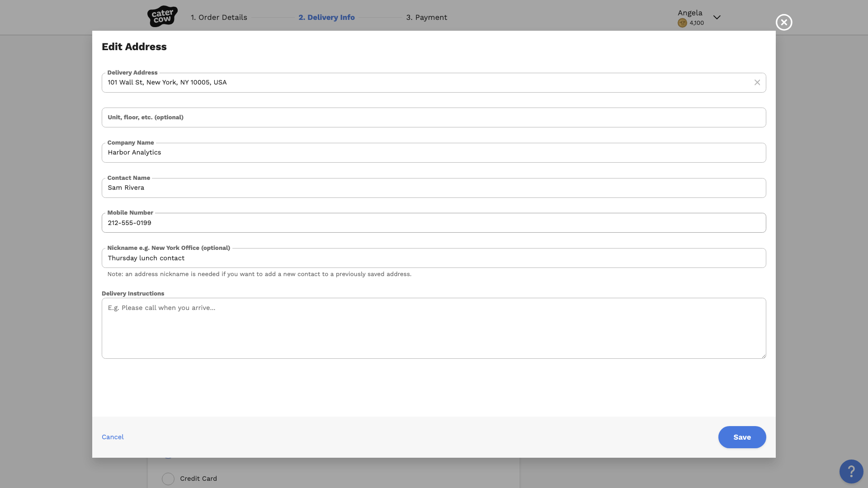
Task: Click the address nickname note text
Action: [259, 274]
